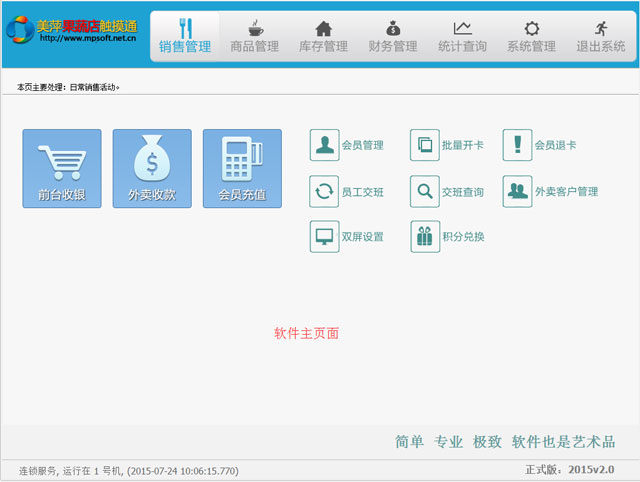Viewport: 640px width, 482px height.
Task: Click the 外卖收款 money bag tile
Action: pyautogui.click(x=152, y=168)
